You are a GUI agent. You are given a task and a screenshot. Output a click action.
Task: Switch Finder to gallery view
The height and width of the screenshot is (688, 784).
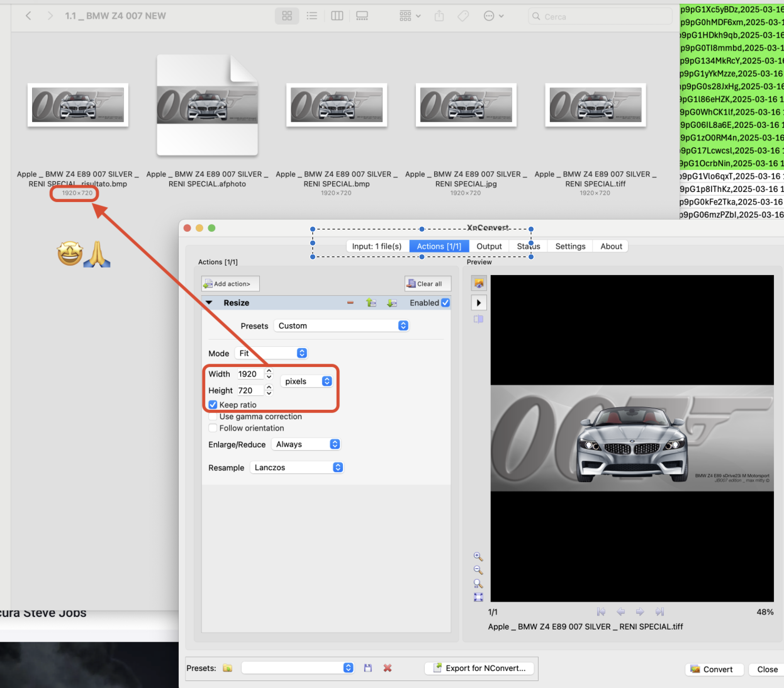click(x=362, y=16)
